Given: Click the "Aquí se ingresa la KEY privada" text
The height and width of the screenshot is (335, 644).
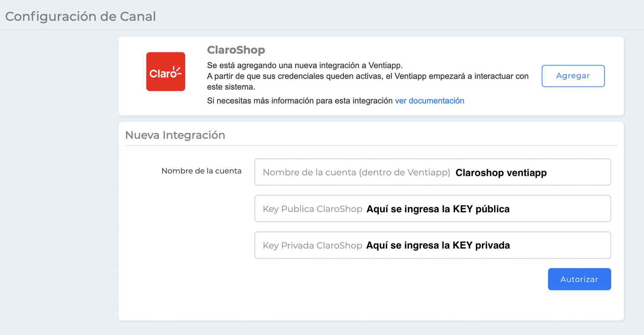Looking at the screenshot, I should [438, 245].
